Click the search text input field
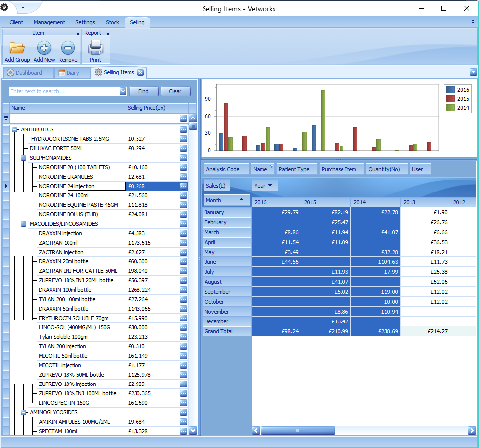This screenshot has height=448, width=479. click(x=65, y=91)
